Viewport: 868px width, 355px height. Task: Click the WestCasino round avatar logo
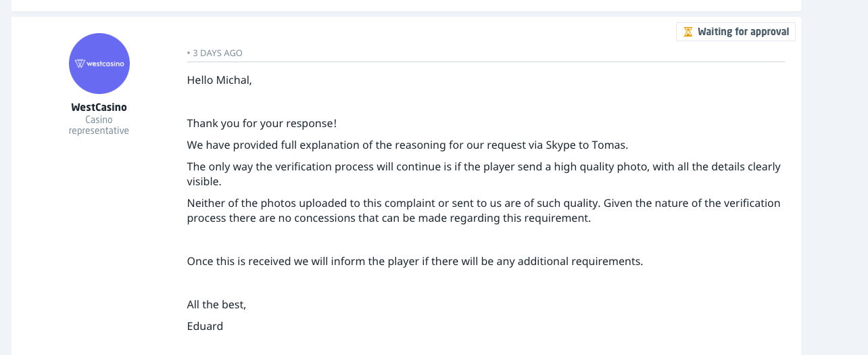pos(99,64)
